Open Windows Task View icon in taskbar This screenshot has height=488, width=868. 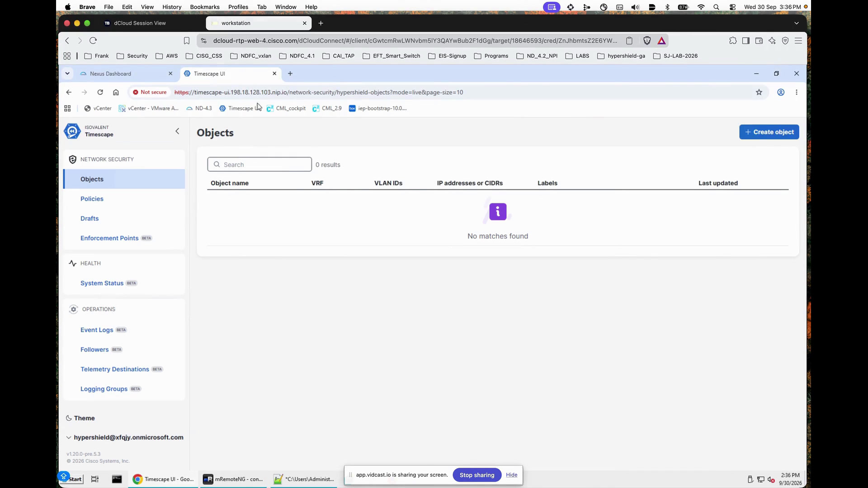pyautogui.click(x=95, y=479)
